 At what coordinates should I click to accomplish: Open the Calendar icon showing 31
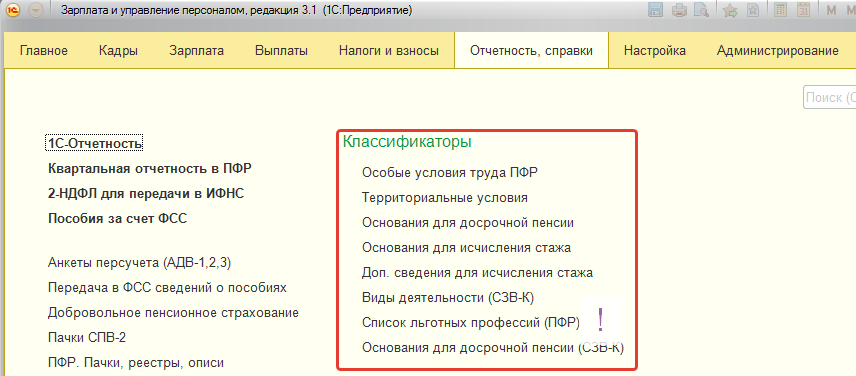coord(803,10)
